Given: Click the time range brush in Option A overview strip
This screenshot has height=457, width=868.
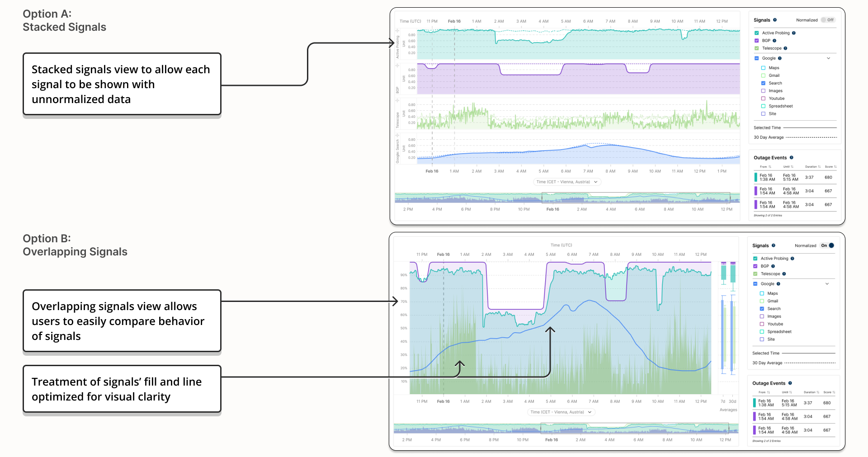Looking at the screenshot, I should coord(636,198).
